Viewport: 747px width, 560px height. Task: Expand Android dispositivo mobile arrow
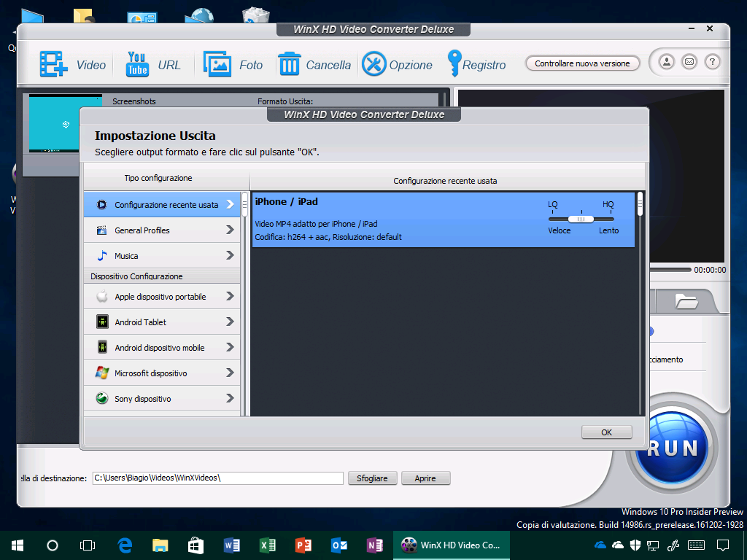click(x=230, y=347)
